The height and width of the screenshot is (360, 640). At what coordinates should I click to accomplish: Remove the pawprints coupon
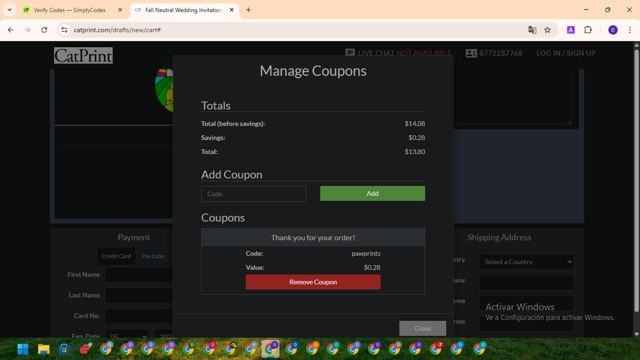[x=313, y=282]
